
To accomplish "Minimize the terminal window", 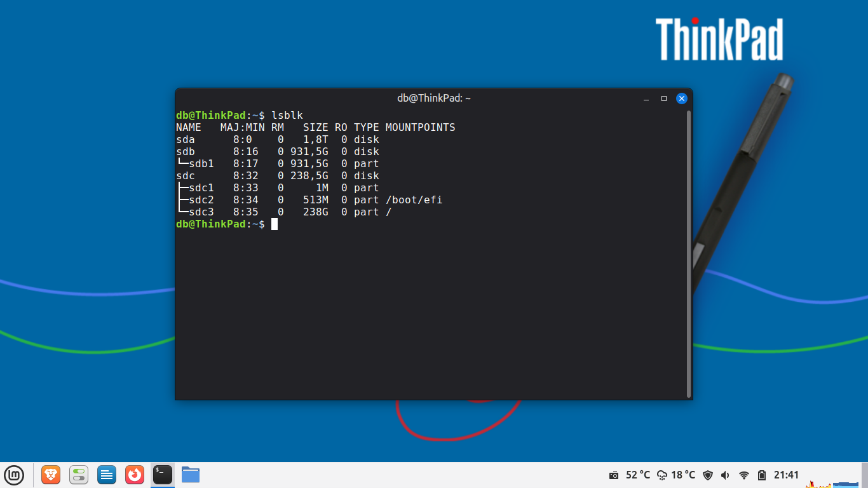I will click(646, 98).
